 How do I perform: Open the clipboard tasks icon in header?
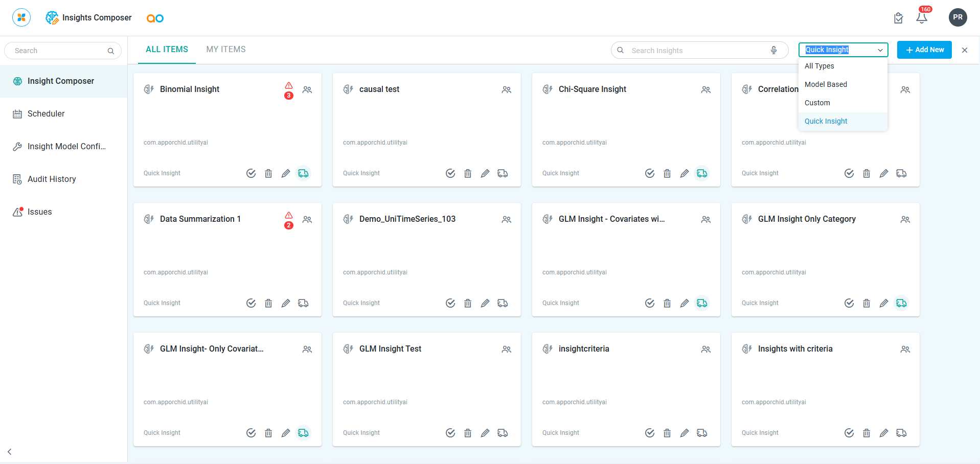coord(898,18)
